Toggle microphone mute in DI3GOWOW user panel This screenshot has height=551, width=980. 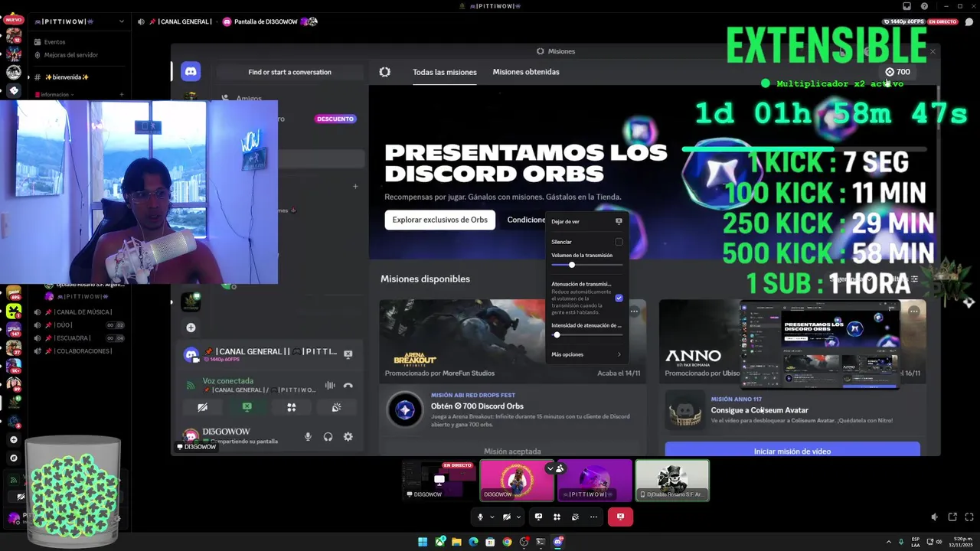tap(308, 436)
